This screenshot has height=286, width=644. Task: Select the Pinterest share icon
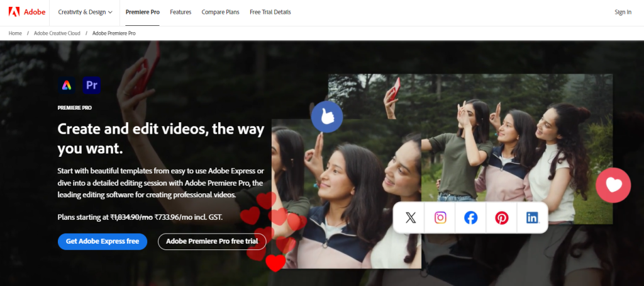tap(501, 217)
